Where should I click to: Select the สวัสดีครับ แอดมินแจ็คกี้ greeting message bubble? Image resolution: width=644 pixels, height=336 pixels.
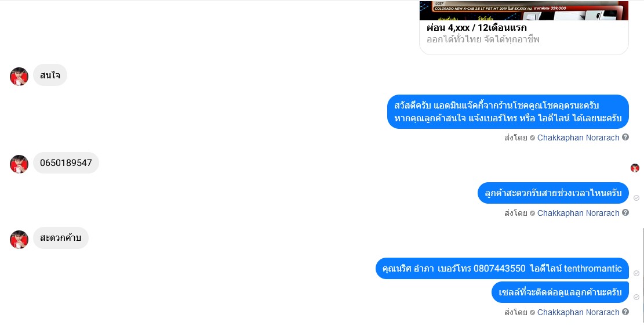[x=508, y=112]
